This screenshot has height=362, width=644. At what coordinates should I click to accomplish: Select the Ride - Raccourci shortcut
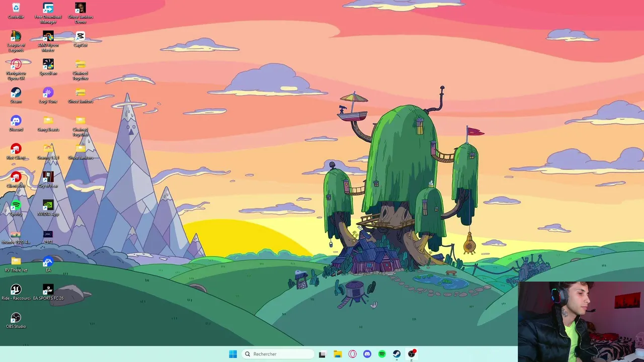point(16,292)
